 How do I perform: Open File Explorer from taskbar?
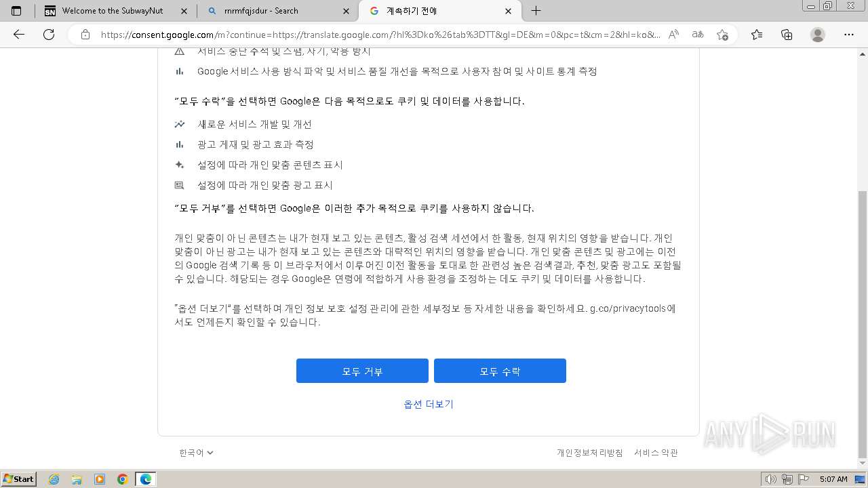tap(77, 479)
